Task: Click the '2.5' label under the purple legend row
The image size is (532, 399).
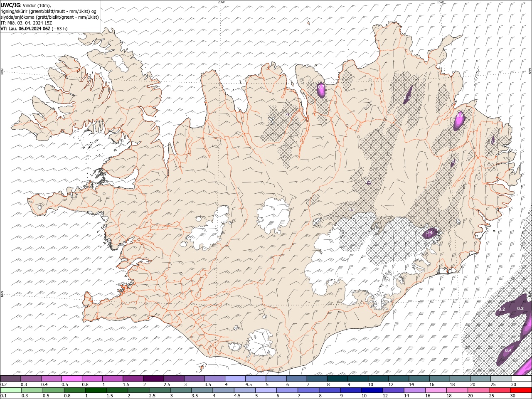Action: pos(167,384)
